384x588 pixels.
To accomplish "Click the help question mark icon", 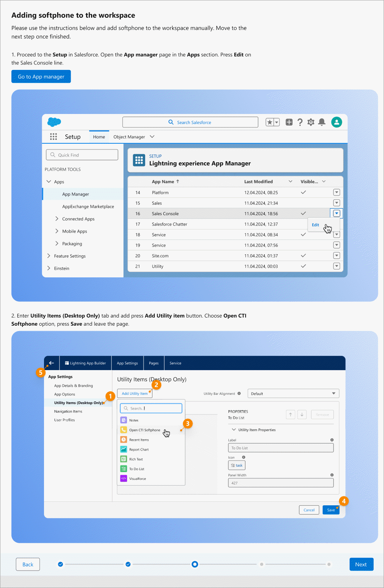I will click(x=300, y=122).
